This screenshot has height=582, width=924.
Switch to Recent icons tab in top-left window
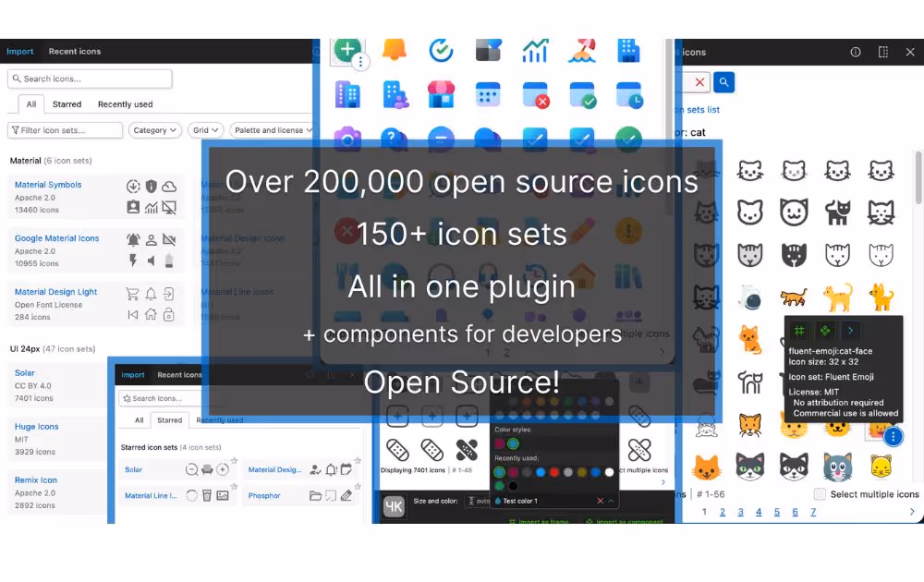pyautogui.click(x=75, y=51)
